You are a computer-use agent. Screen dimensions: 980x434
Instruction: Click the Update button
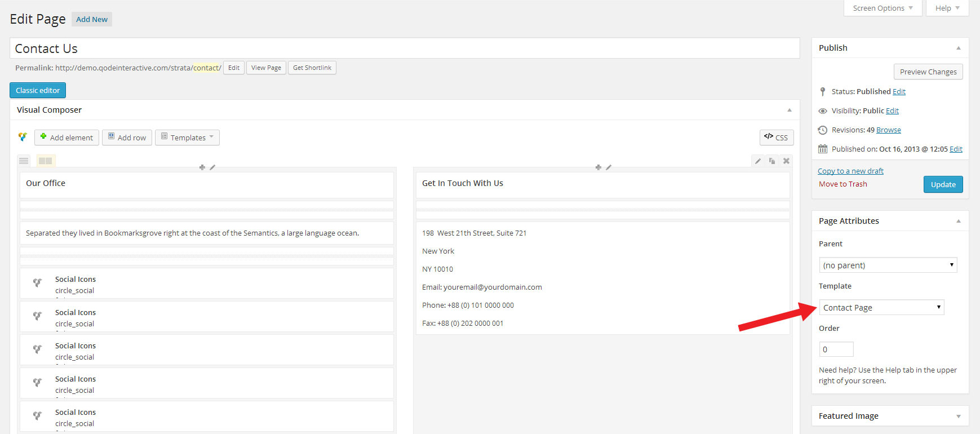[943, 184]
